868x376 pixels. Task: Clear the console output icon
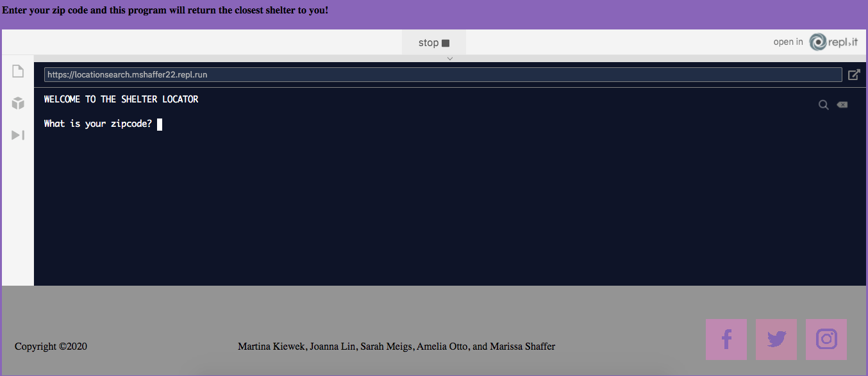842,105
